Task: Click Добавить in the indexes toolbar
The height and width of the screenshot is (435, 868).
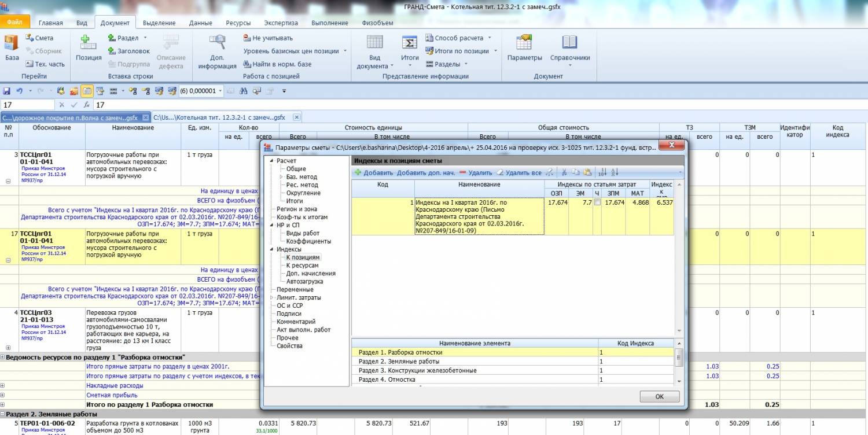Action: 373,172
